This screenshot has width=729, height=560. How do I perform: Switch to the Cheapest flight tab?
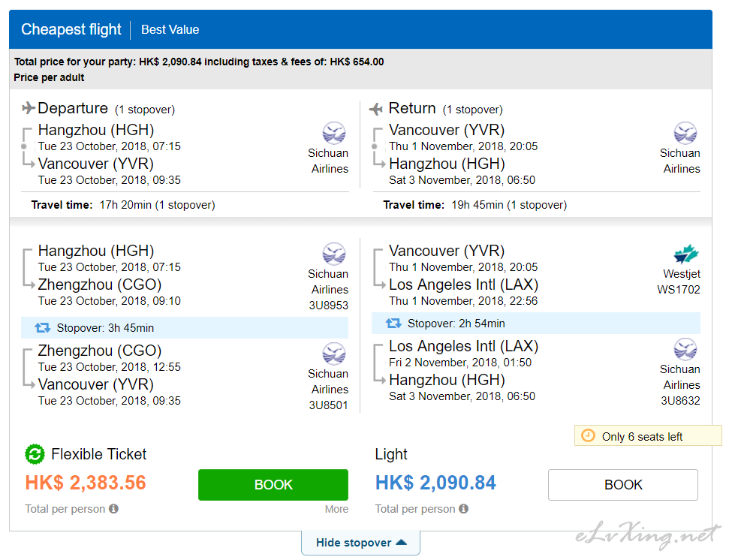[x=71, y=29]
